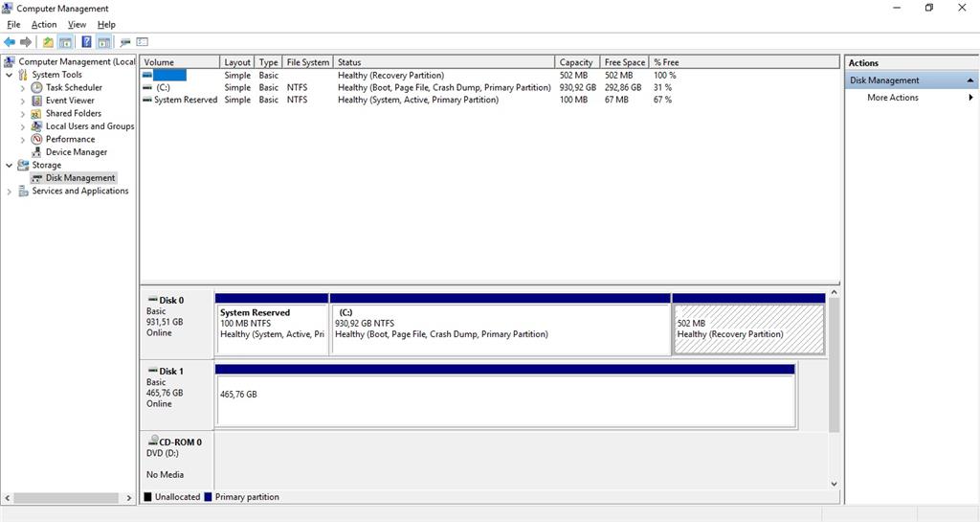Open the Help menu
The image size is (980, 522).
(106, 24)
